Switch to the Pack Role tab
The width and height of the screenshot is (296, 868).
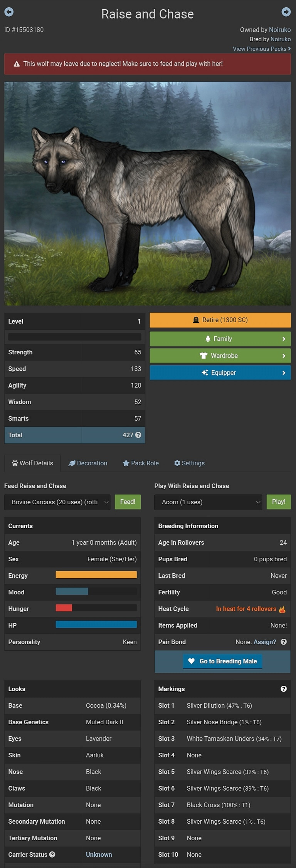[141, 463]
